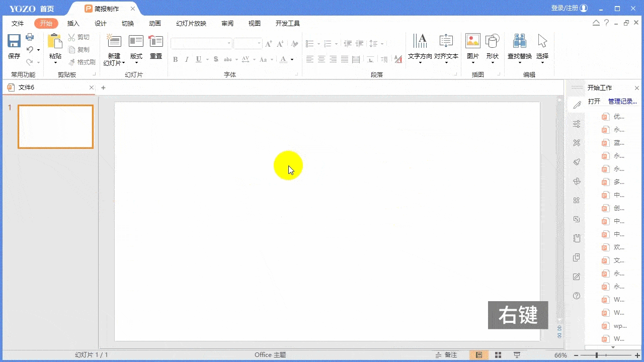Toggle Italic formatting button
The width and height of the screenshot is (644, 362).
pyautogui.click(x=187, y=59)
